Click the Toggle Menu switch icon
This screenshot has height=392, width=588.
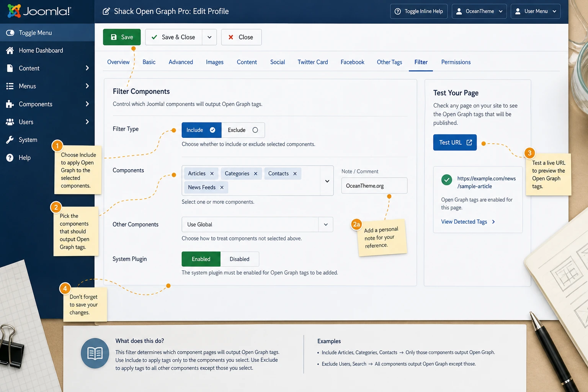click(10, 33)
